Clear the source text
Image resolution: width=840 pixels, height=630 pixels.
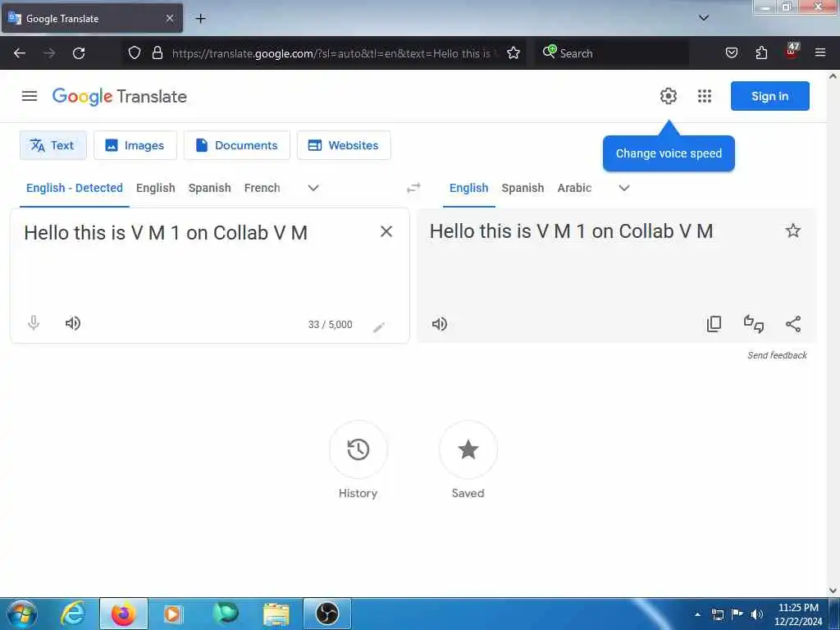tap(386, 231)
